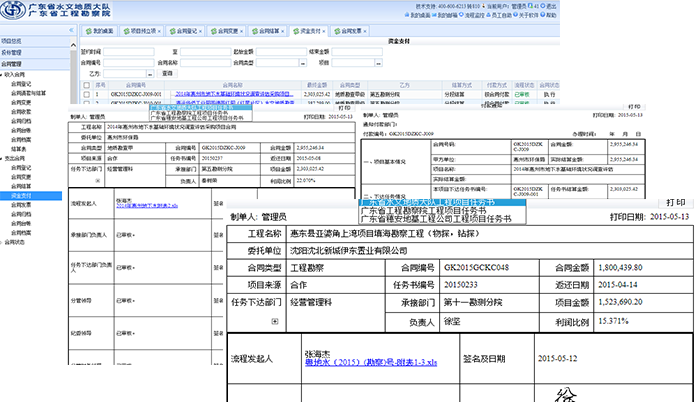Open 我的桌面 from the header toolbar

click(418, 15)
